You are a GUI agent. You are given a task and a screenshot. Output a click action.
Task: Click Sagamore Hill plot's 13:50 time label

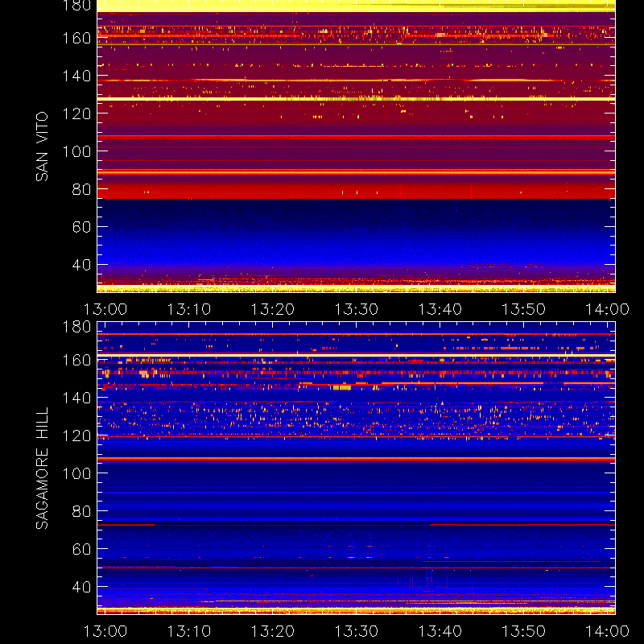pos(524,631)
